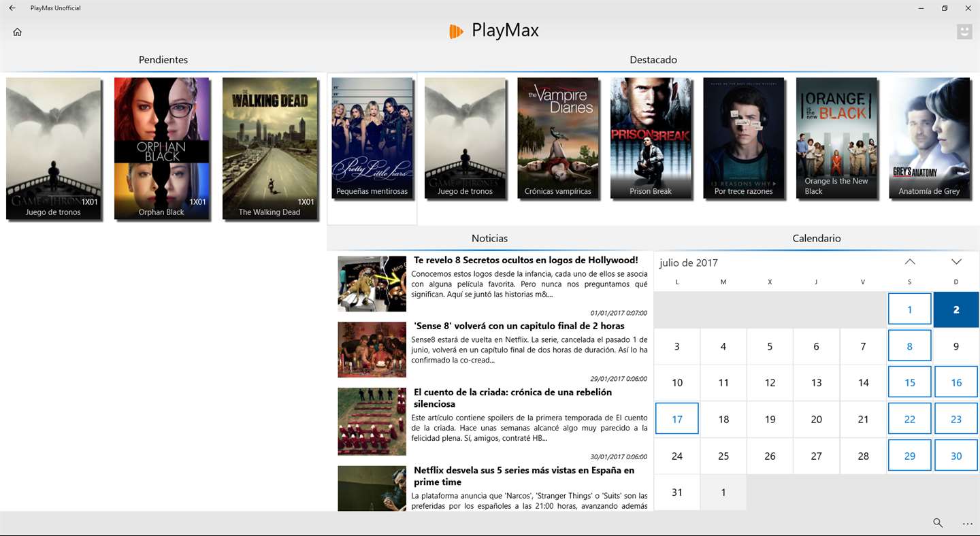Select day 16 in calendar
This screenshot has width=980, height=536.
tap(956, 382)
